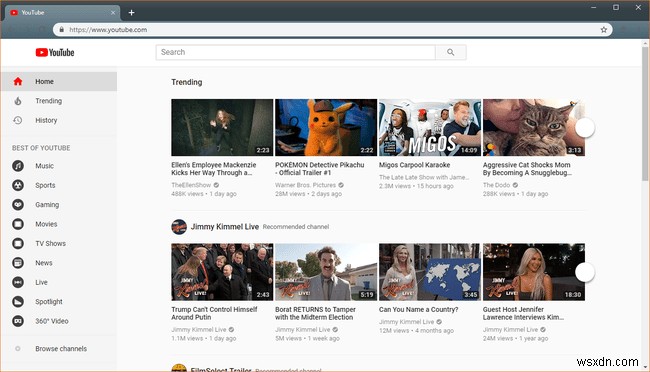Click TheEllenShow channel name
This screenshot has width=650, height=372.
191,185
